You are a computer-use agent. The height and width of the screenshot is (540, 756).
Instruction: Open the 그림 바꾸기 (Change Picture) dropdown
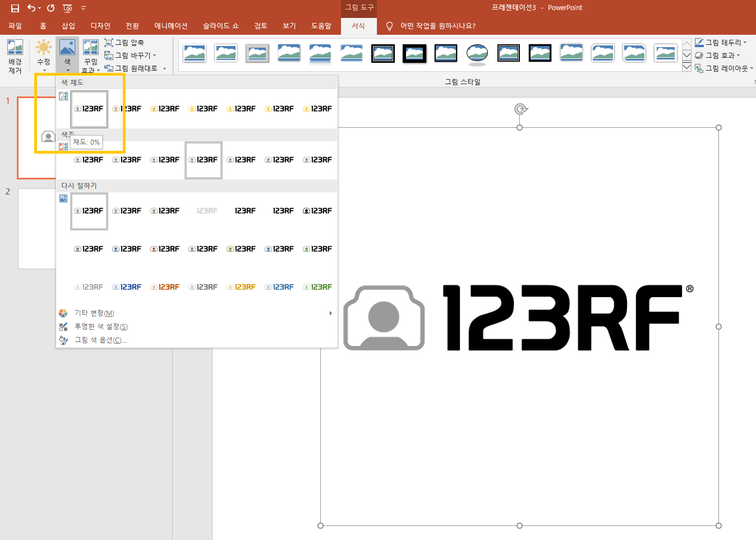tap(131, 56)
